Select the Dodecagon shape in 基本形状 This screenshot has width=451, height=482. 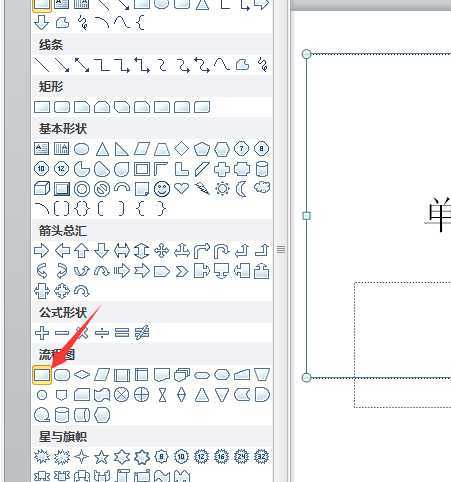[x=62, y=169]
